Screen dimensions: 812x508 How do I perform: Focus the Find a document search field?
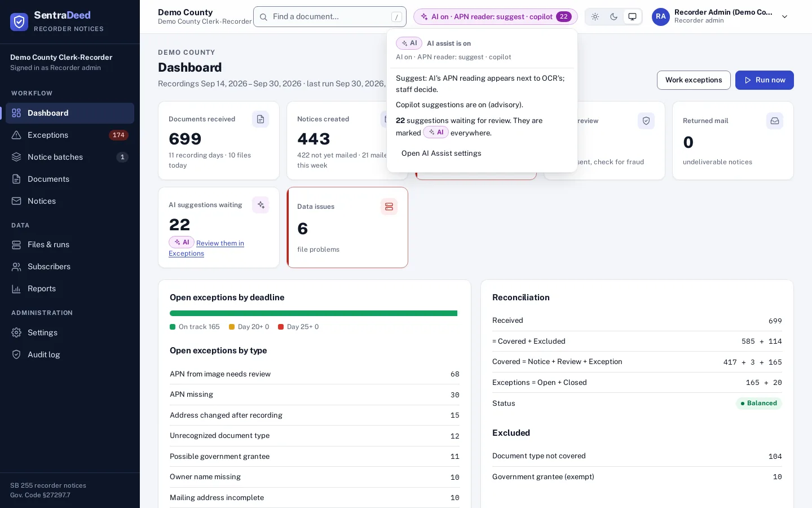pyautogui.click(x=330, y=17)
